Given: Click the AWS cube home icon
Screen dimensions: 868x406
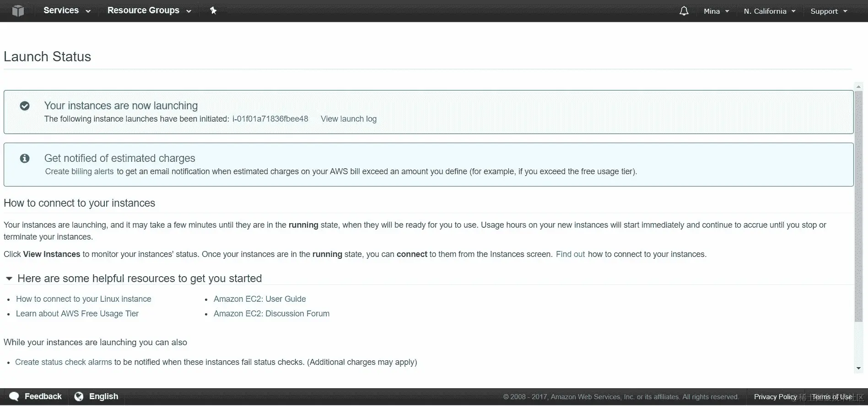Looking at the screenshot, I should 18,11.
